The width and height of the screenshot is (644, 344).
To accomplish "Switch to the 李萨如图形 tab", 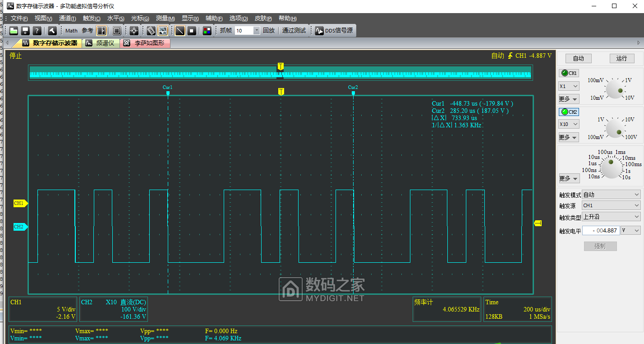I will coord(145,43).
